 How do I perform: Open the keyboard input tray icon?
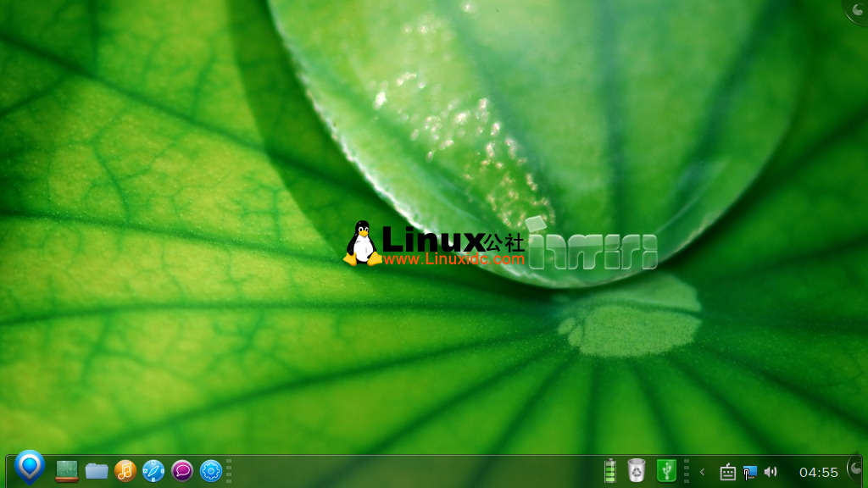tap(728, 472)
